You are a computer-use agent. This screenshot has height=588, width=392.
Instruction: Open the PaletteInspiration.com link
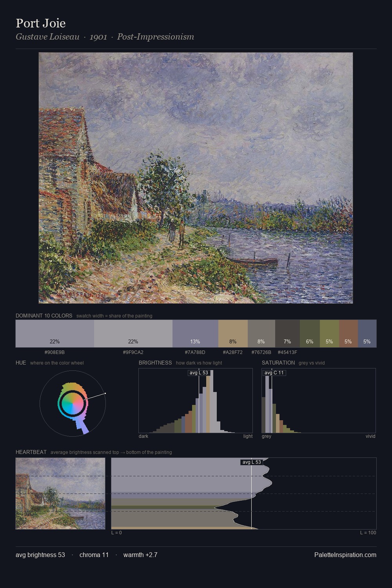(x=345, y=555)
